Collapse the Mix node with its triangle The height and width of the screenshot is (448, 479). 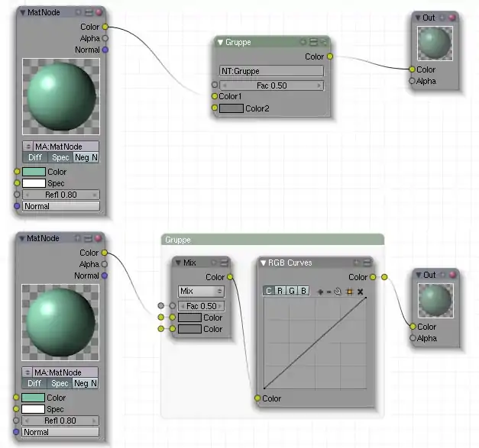point(178,263)
